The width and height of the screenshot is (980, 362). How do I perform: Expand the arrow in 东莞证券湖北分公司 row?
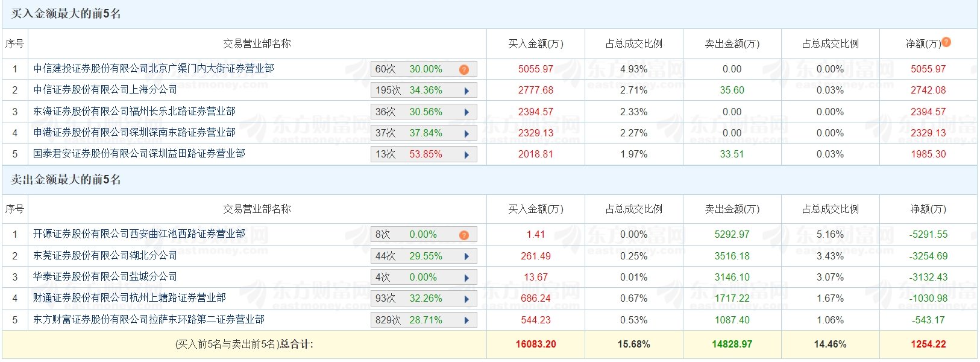point(466,256)
